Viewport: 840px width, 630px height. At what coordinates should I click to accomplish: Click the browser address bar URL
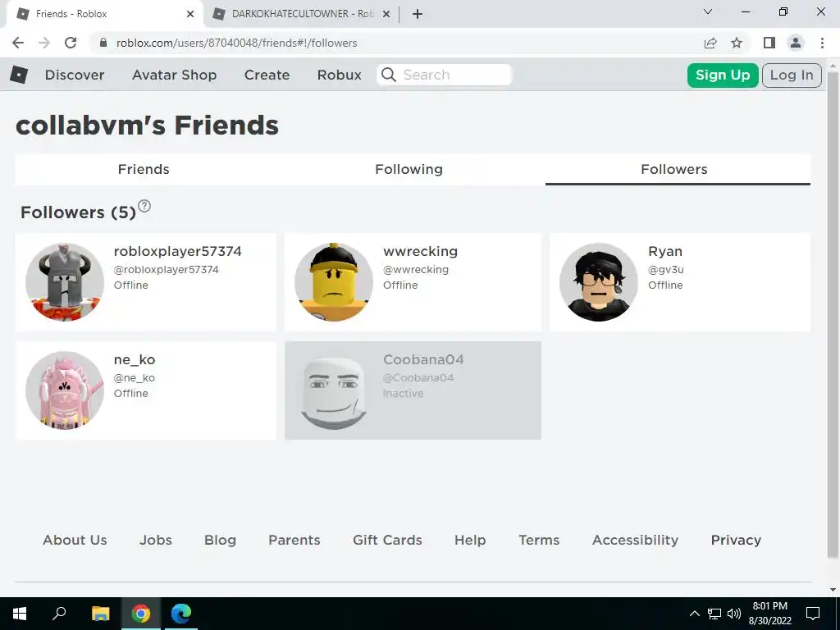(236, 43)
